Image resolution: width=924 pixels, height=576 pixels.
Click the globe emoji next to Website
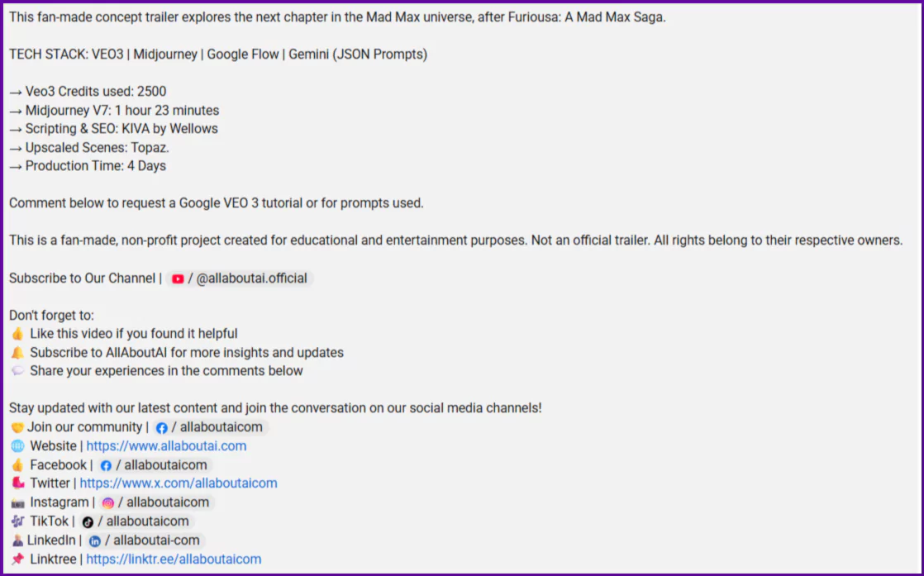click(x=17, y=446)
